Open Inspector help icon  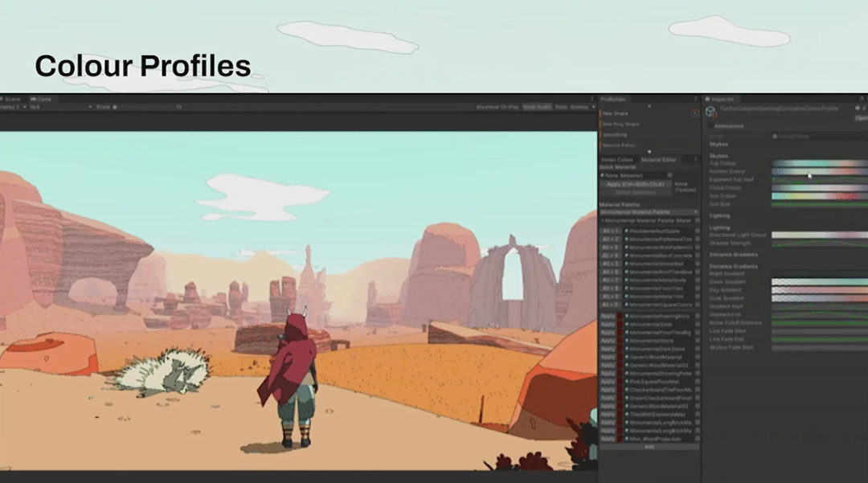click(857, 108)
